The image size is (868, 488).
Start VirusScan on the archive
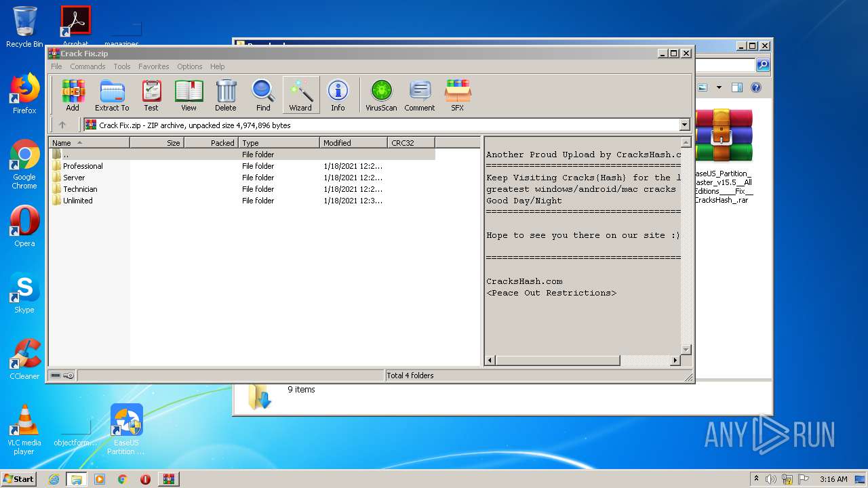[381, 95]
